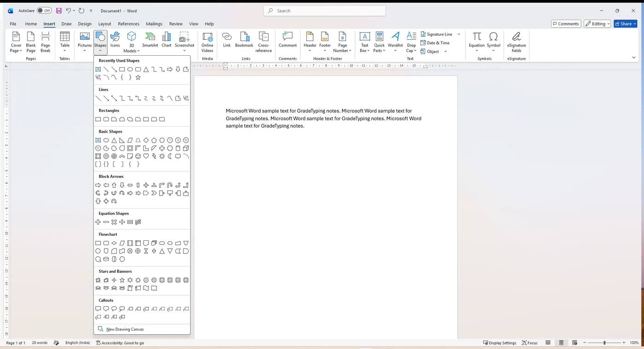Insert a Cross-reference
This screenshot has height=349, width=644.
pyautogui.click(x=264, y=42)
